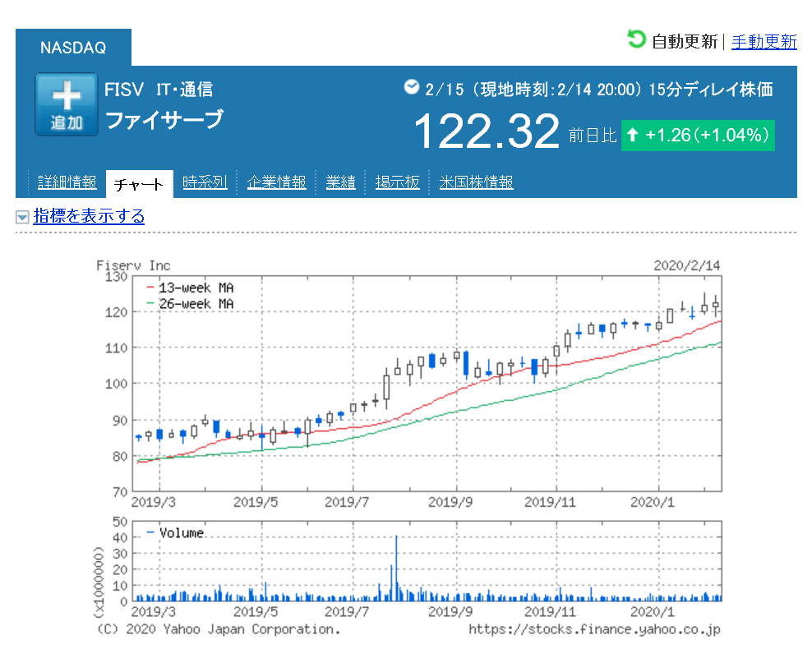
Task: Click the current price 122.32
Action: (487, 131)
